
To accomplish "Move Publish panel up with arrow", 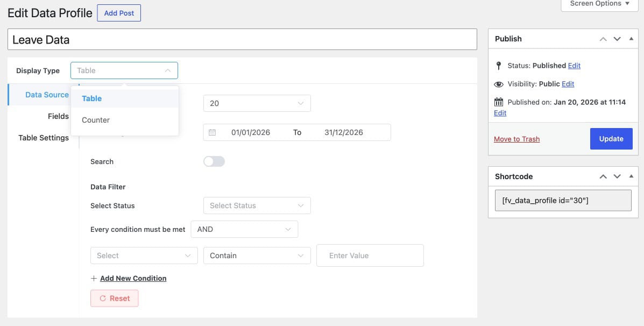I will click(x=603, y=39).
